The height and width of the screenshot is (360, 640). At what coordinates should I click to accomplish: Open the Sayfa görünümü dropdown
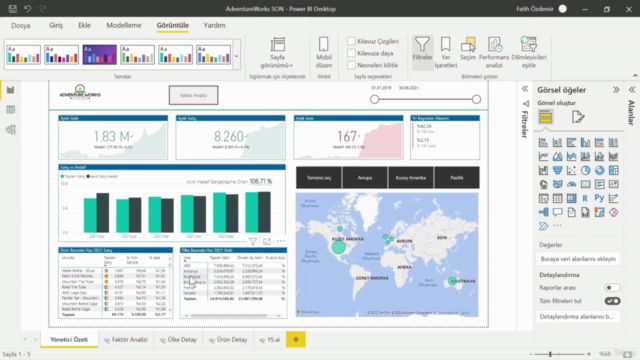pos(277,53)
